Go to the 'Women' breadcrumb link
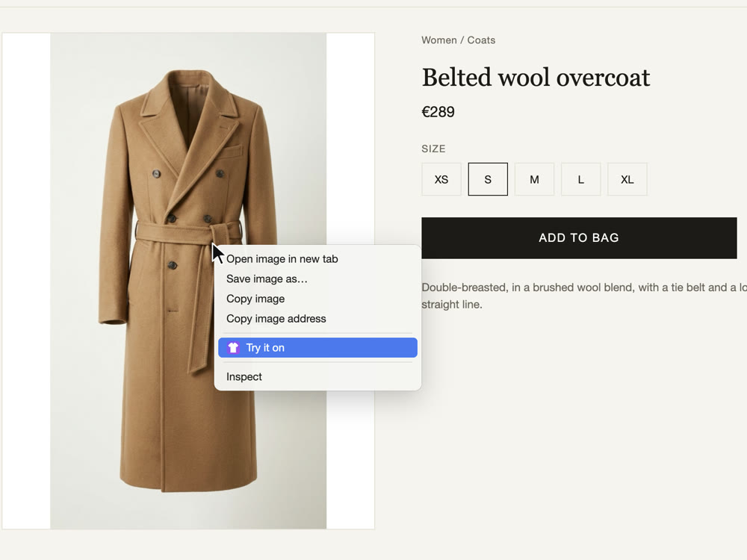The image size is (747, 560). tap(438, 40)
